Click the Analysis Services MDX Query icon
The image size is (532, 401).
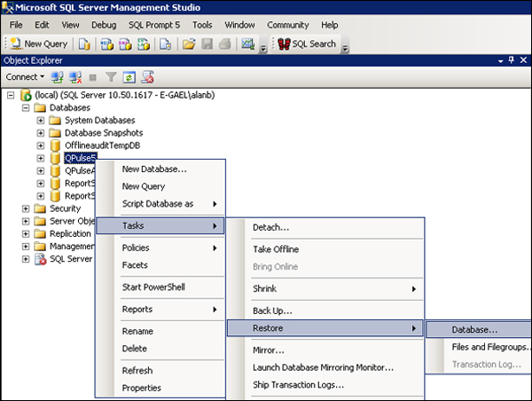coord(107,43)
